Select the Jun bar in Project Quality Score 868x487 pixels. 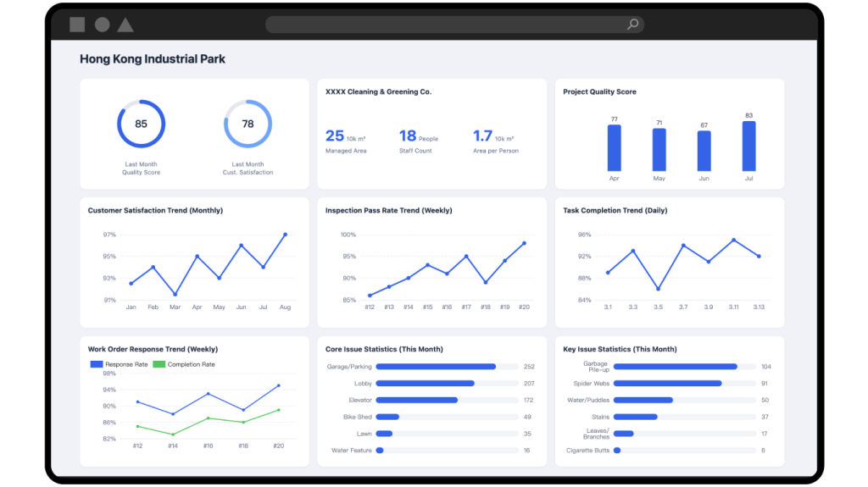704,151
